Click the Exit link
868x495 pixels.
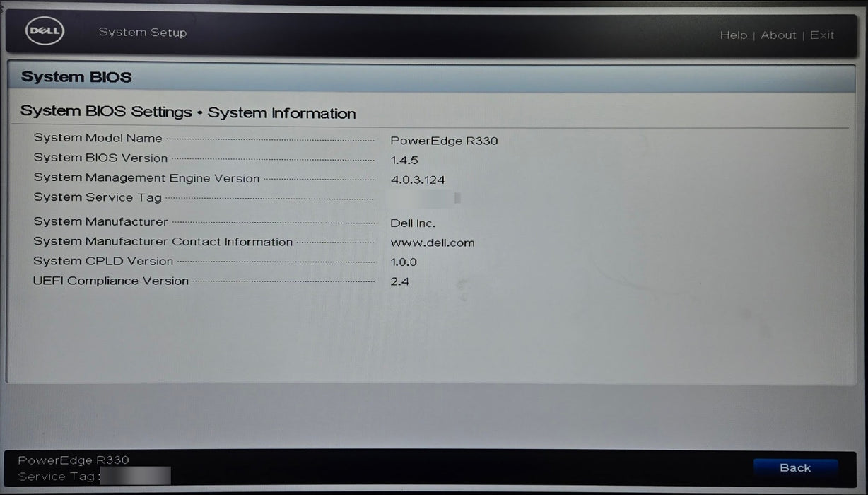822,35
